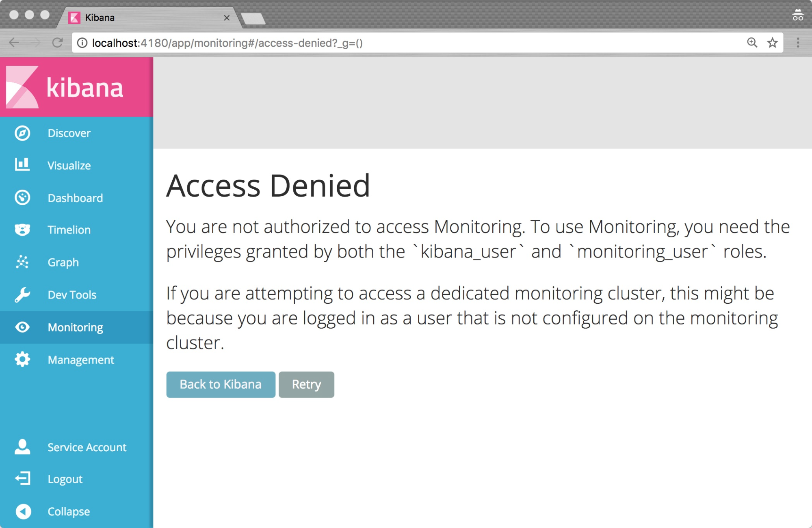Image resolution: width=812 pixels, height=528 pixels.
Task: Click the Logout arrow icon
Action: pos(22,479)
